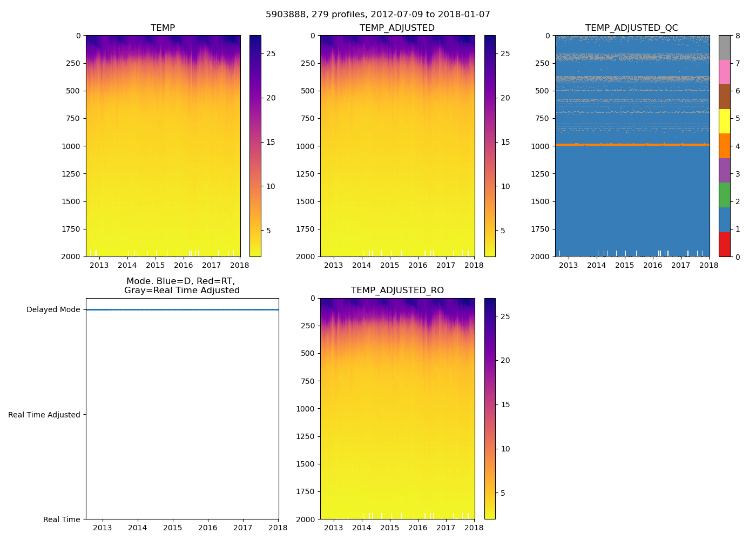Click the gray segment of the QC colorbar
This screenshot has width=756, height=540.
coord(724,48)
